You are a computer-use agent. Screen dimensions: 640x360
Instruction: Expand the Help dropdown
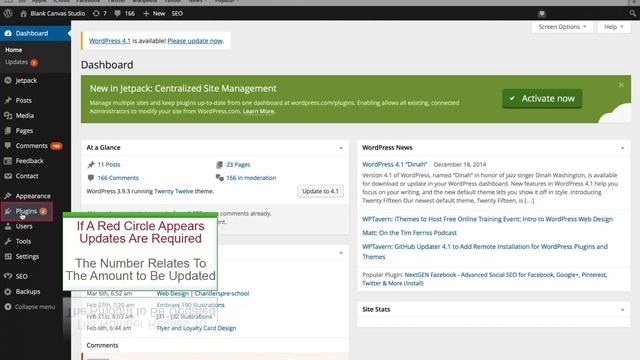pyautogui.click(x=613, y=27)
